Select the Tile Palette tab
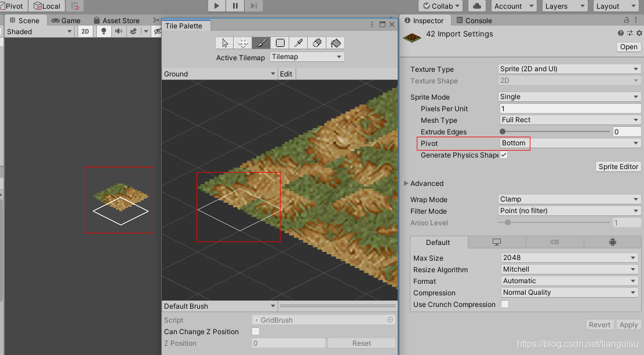Image resolution: width=644 pixels, height=355 pixels. pyautogui.click(x=185, y=26)
